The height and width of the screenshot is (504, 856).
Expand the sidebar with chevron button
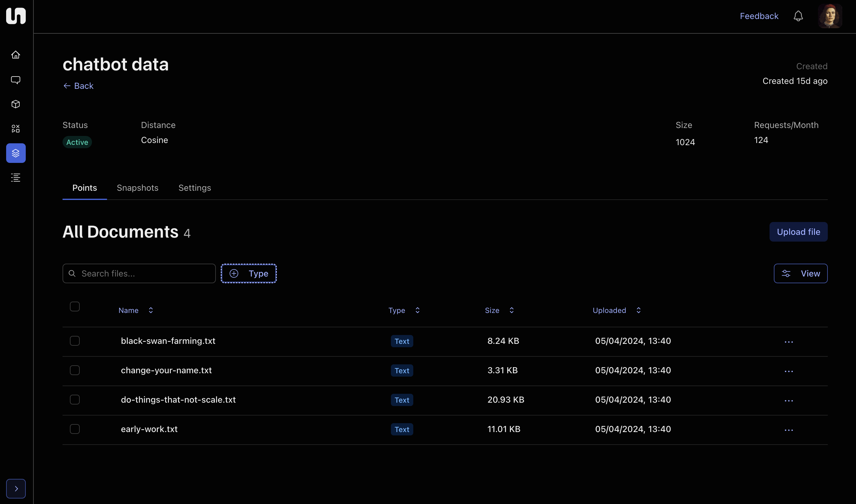[16, 488]
